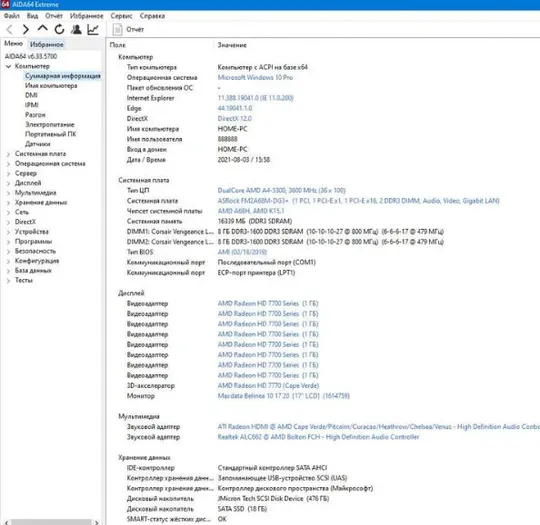Go up one level with Up arrow
The image size is (540, 525).
[42, 29]
